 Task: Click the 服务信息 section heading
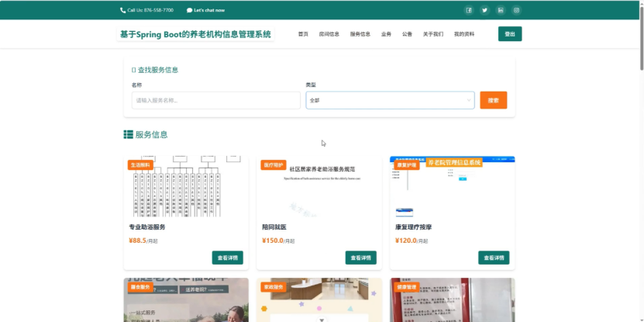[x=151, y=134]
